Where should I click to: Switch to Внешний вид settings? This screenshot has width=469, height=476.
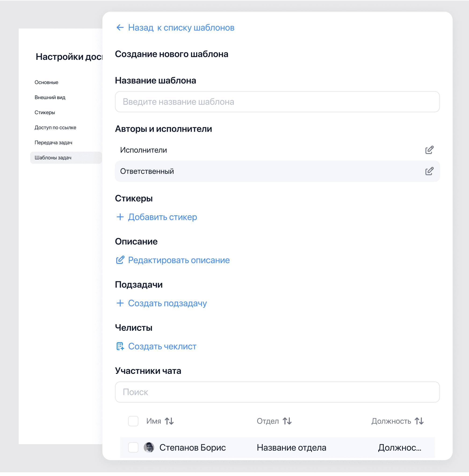coord(50,97)
